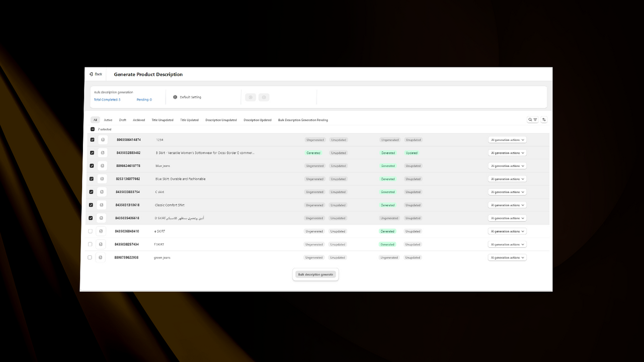
Task: Open AI generation actions for Blue Skirt: Durable
Action: [507, 179]
